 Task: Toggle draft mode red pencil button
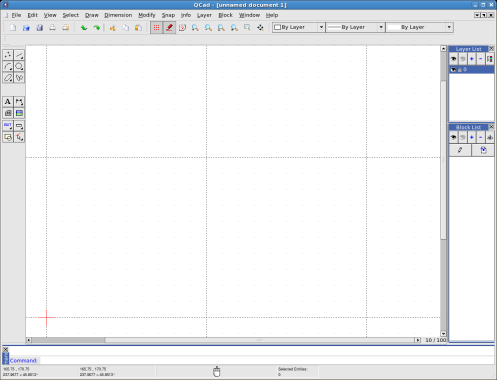(x=169, y=28)
